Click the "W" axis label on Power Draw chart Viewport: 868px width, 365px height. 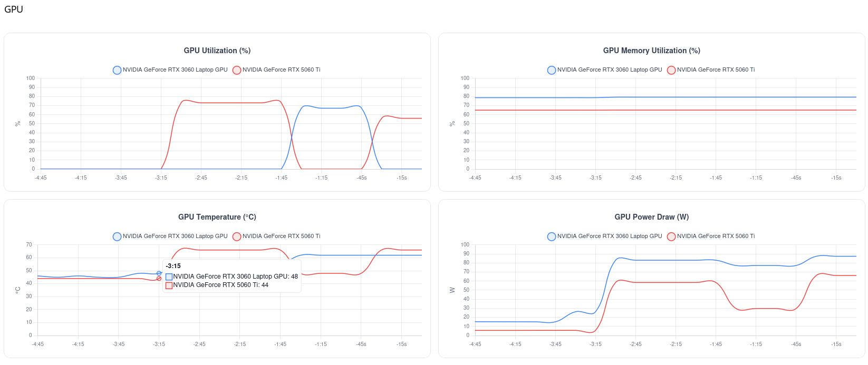(x=452, y=290)
